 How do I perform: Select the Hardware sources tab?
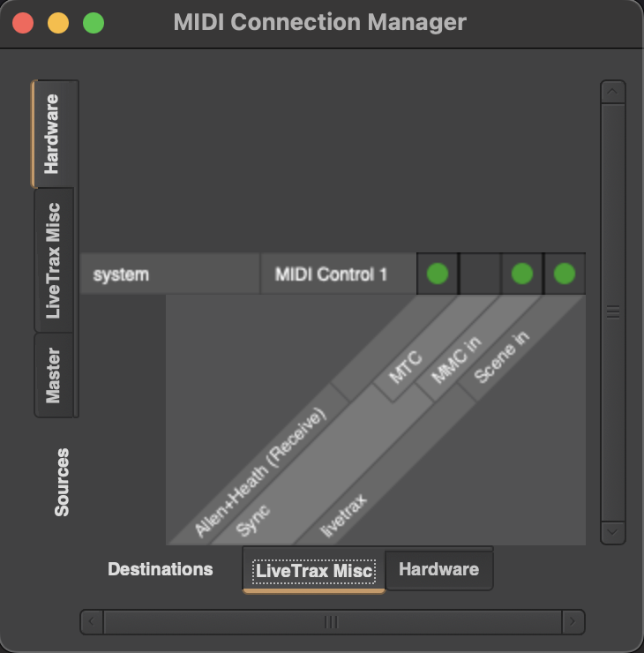[x=53, y=134]
